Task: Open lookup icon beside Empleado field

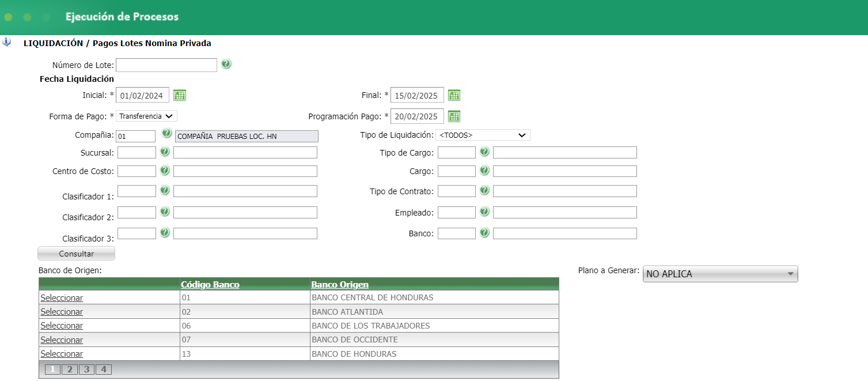Action: pyautogui.click(x=484, y=212)
